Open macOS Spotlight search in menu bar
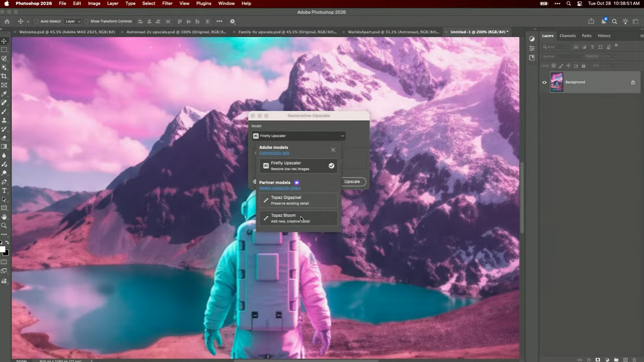Viewport: 644px width, 362px height. tap(569, 4)
